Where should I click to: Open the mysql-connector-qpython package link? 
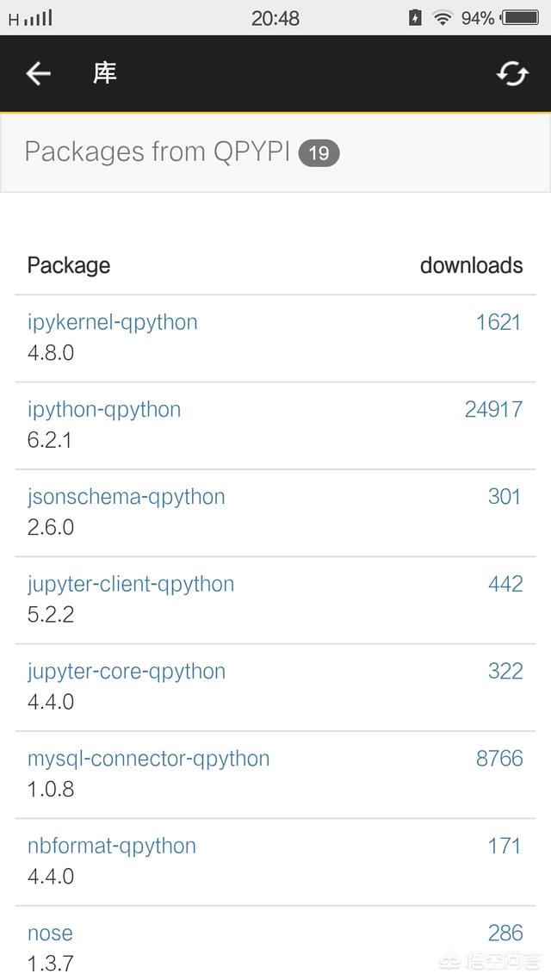coord(149,759)
